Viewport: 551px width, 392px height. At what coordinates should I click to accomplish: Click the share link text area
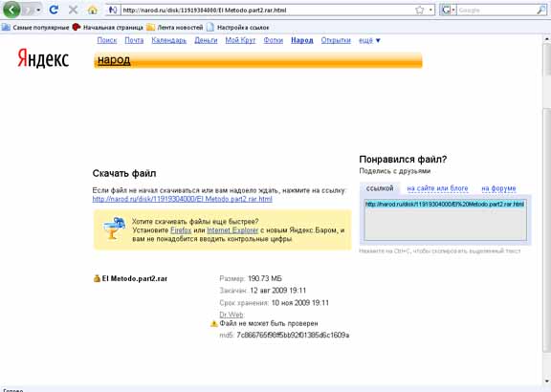[x=445, y=220]
